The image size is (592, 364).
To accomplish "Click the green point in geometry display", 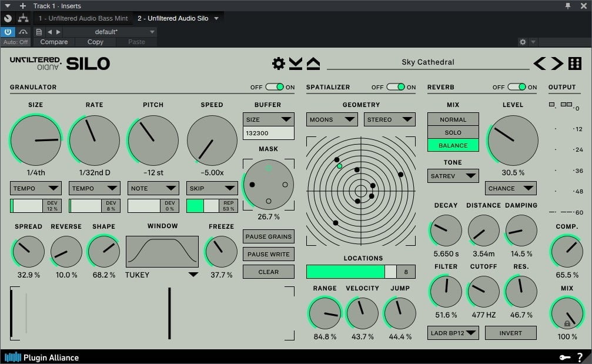I will pyautogui.click(x=339, y=166).
